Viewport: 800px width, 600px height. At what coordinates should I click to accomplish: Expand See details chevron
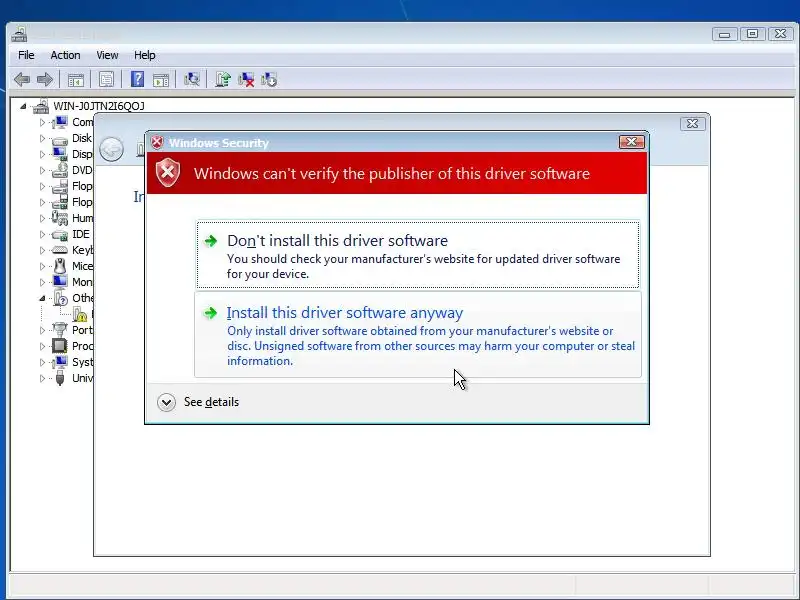166,403
